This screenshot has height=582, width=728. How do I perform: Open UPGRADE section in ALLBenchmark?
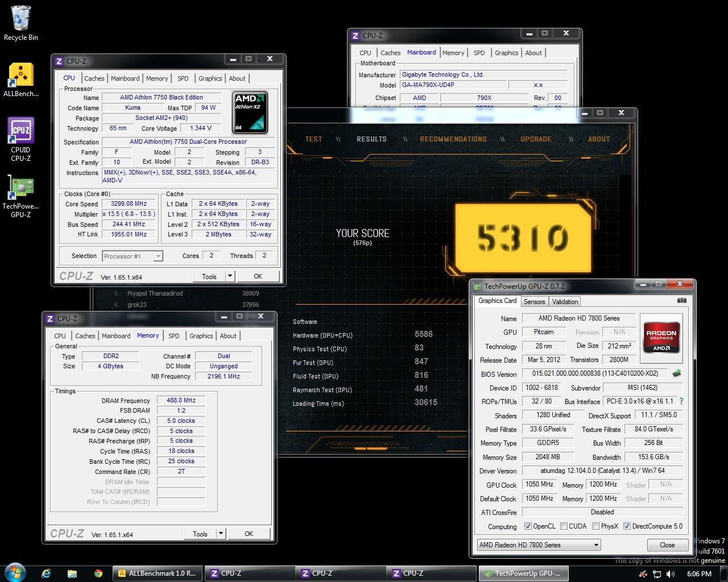(x=536, y=139)
